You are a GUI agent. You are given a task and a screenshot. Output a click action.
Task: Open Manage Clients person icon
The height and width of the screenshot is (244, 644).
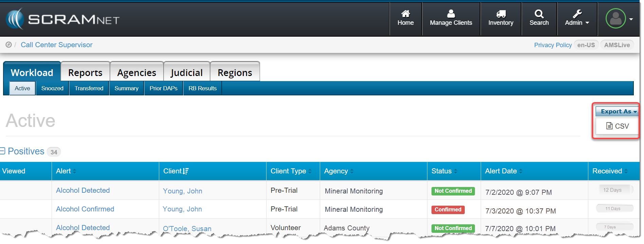(x=450, y=14)
